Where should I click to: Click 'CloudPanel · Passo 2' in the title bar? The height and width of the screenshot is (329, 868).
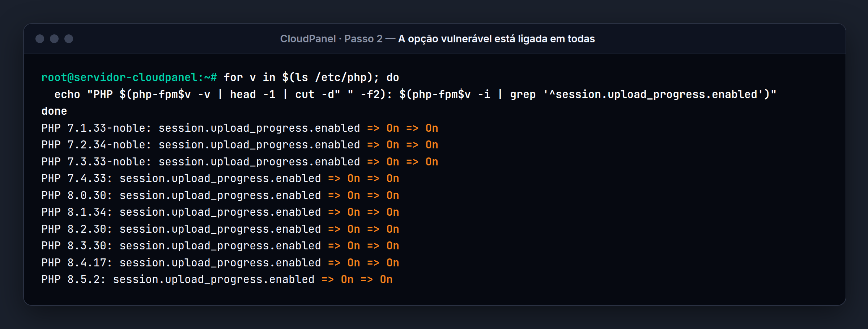click(331, 39)
